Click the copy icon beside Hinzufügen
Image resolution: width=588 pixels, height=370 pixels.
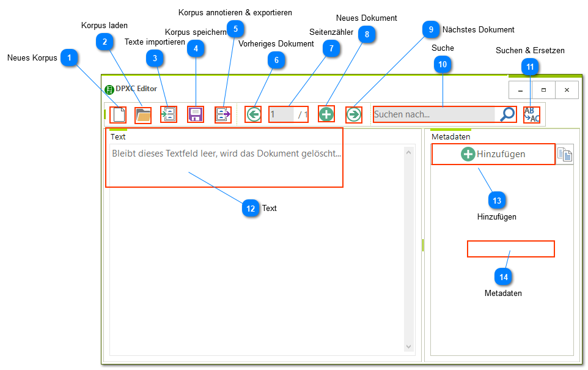565,155
